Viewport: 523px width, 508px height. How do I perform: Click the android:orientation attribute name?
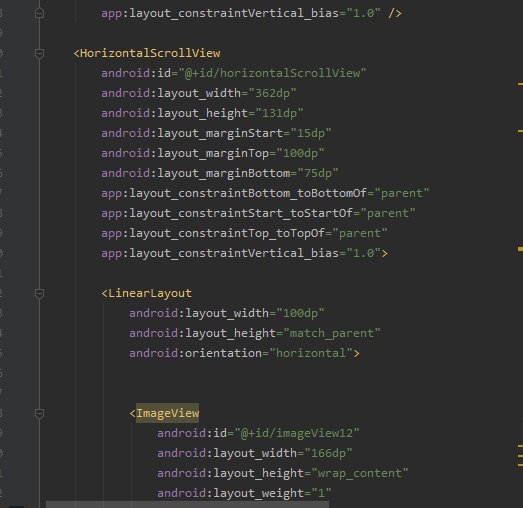(195, 354)
